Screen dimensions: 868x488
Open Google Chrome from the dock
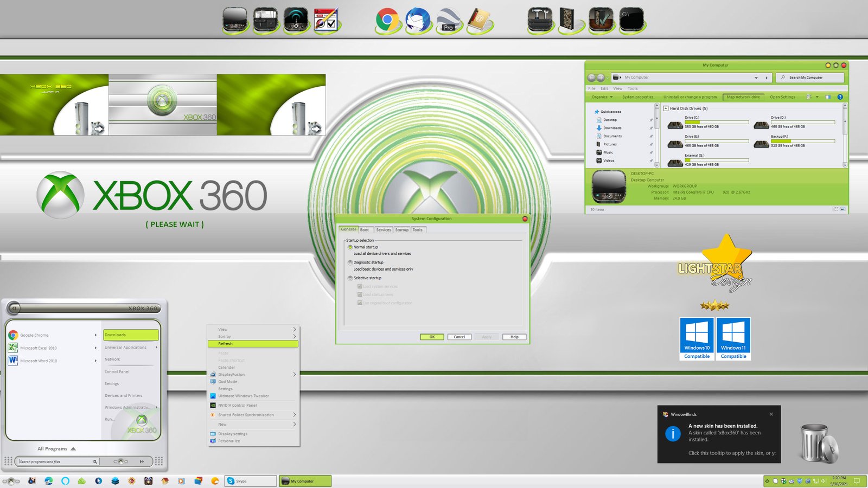[x=387, y=21]
